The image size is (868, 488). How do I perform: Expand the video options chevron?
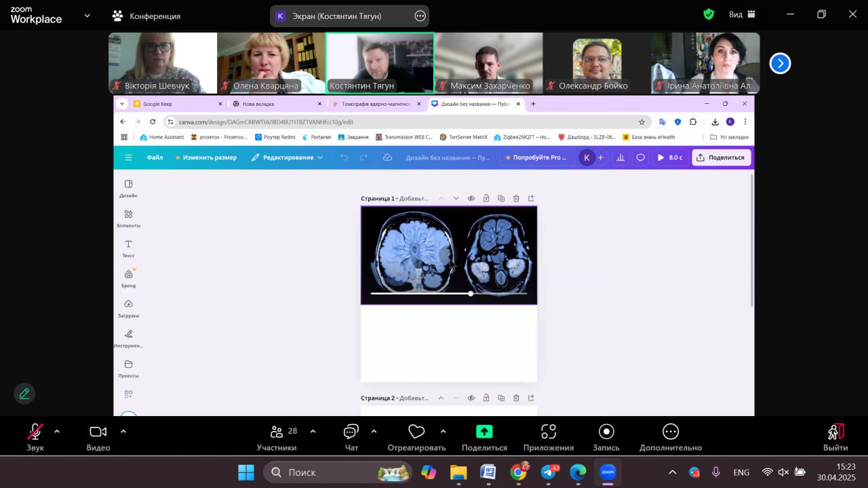(123, 431)
